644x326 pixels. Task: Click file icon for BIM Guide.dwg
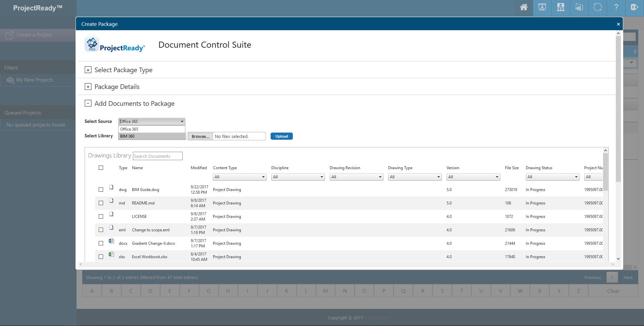111,187
